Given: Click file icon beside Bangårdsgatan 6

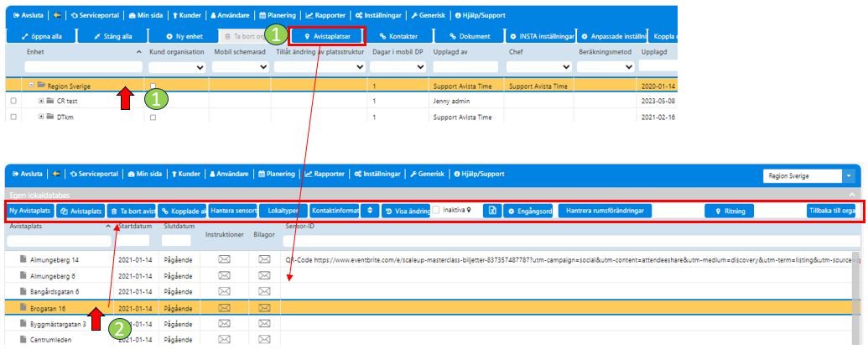Looking at the screenshot, I should (23, 291).
